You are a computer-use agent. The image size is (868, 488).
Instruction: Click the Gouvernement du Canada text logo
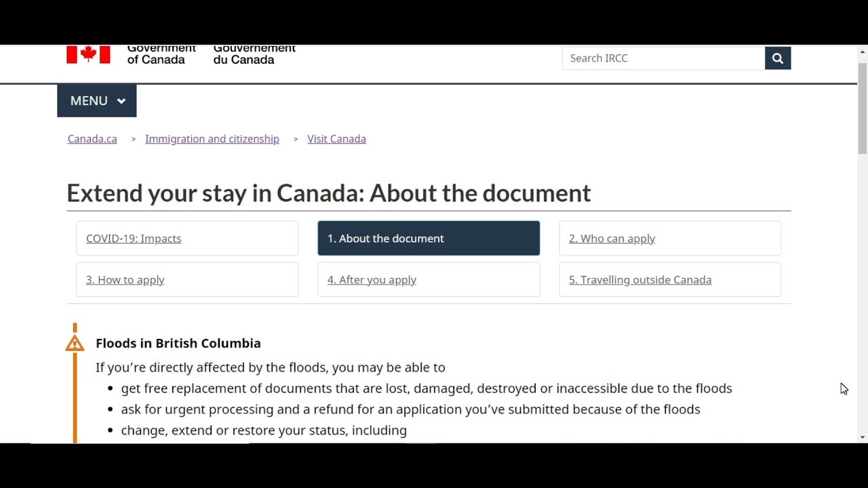[x=254, y=54]
